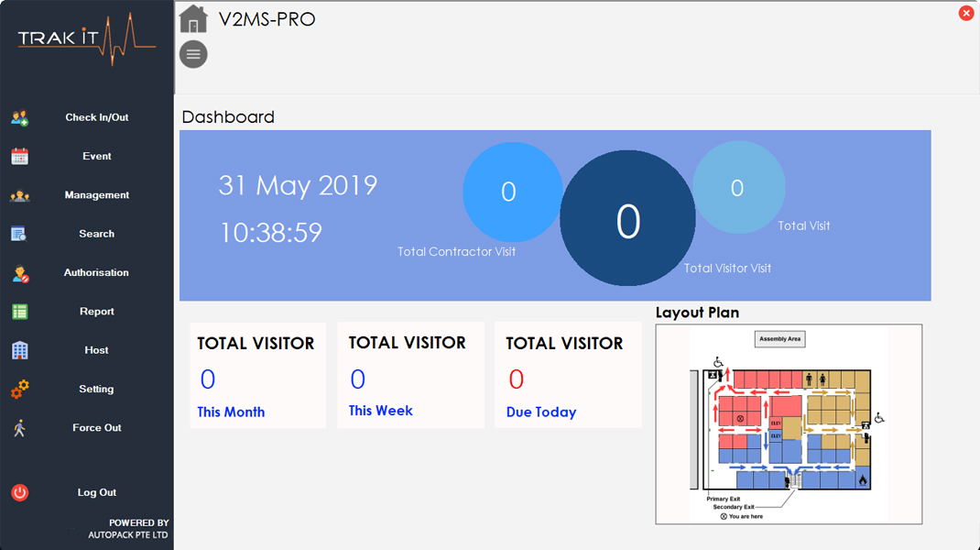Click the Total Visitor Due Today card
This screenshot has width=980, height=550.
pyautogui.click(x=567, y=375)
